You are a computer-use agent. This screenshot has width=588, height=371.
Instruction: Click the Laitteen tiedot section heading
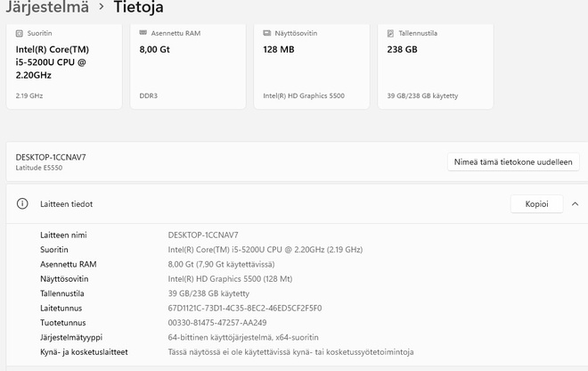click(67, 204)
